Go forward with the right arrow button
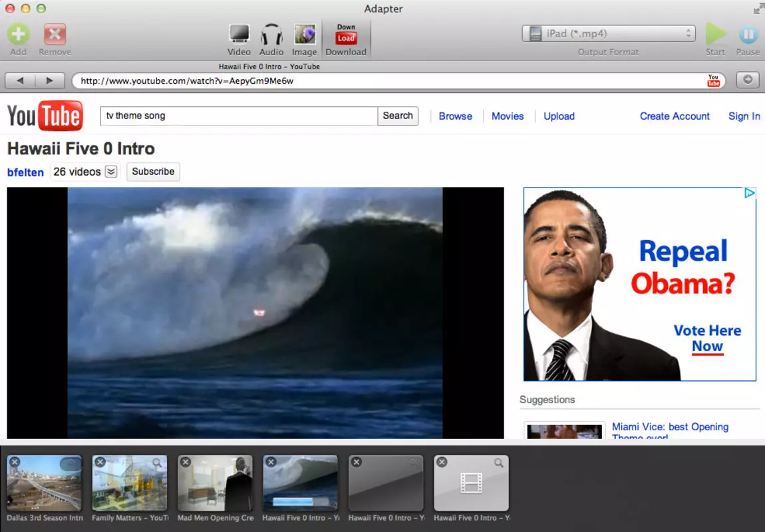Viewport: 765px width, 532px height. point(50,80)
